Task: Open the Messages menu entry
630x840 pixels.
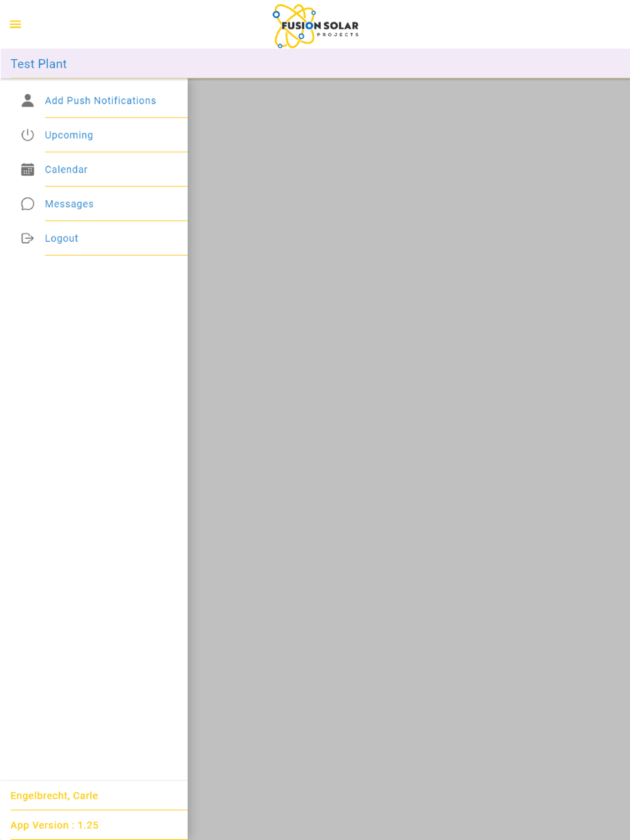Action: [94, 204]
